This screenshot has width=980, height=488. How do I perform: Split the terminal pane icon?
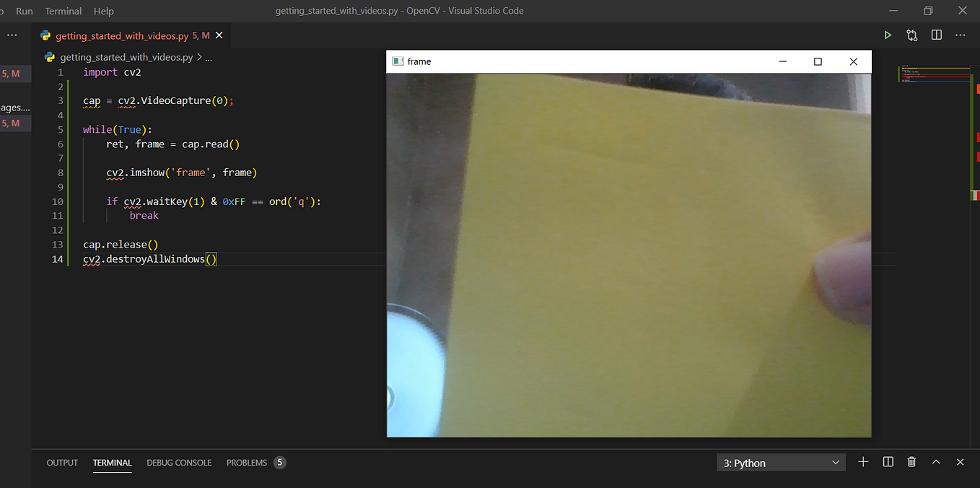(888, 462)
